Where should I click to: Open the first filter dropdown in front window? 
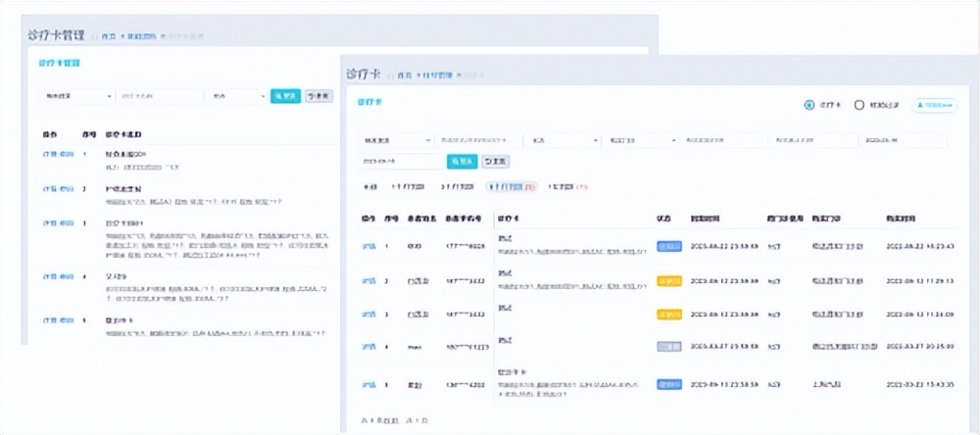pos(396,141)
